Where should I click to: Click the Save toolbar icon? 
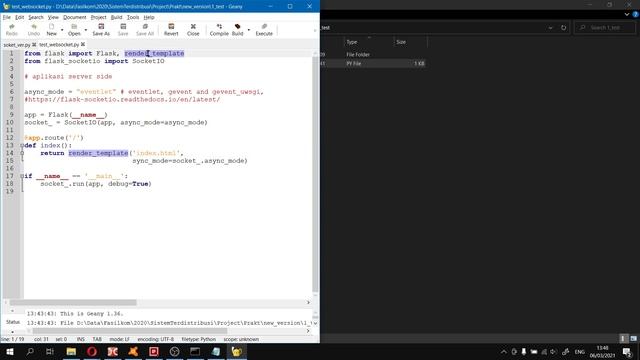(x=123, y=30)
